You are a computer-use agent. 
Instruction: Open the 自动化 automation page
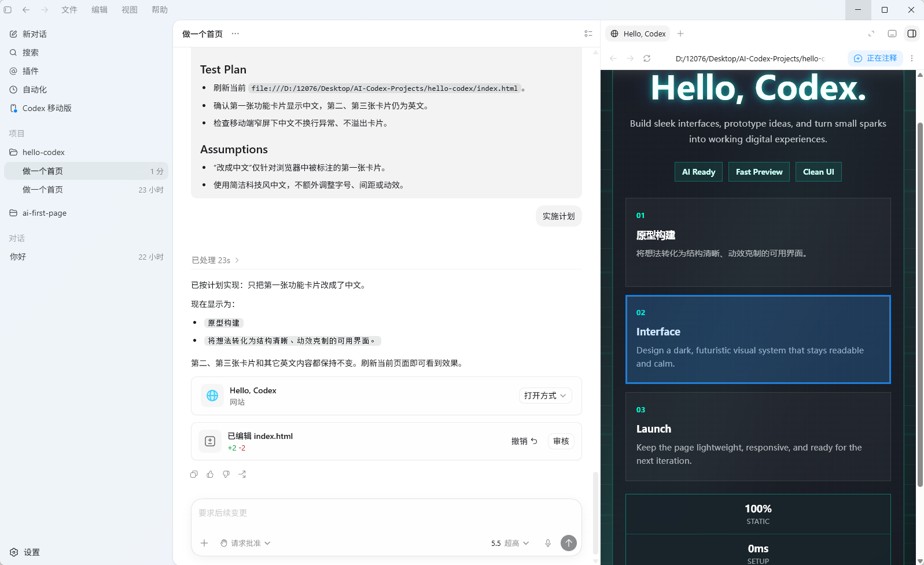pos(86,90)
